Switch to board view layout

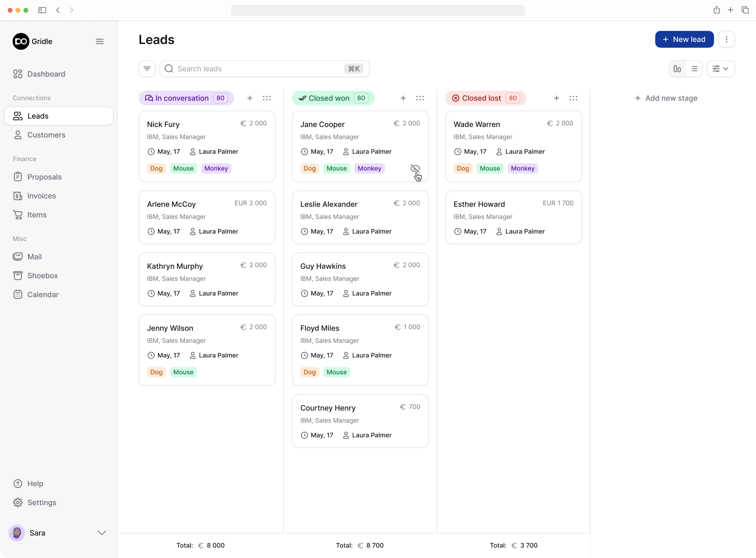[677, 69]
